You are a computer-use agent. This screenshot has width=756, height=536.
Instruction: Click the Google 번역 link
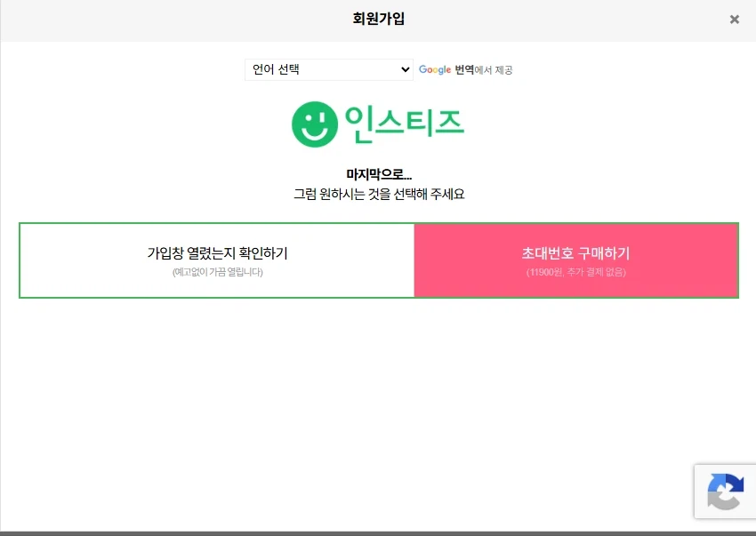click(x=446, y=70)
